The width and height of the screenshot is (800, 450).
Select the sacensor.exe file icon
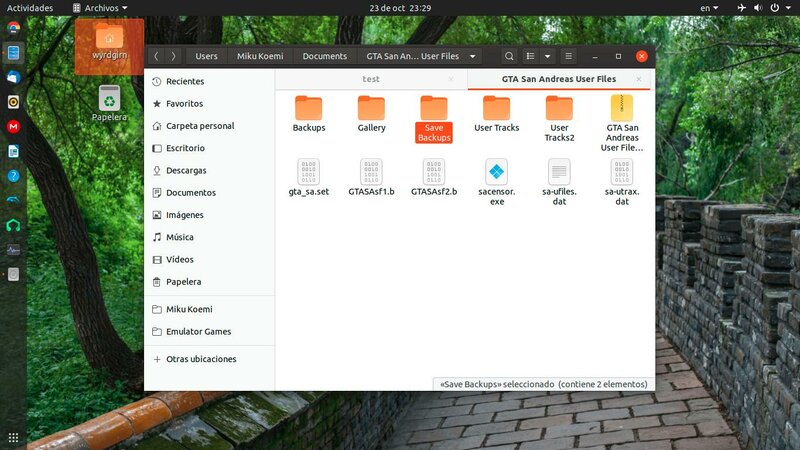(x=496, y=171)
